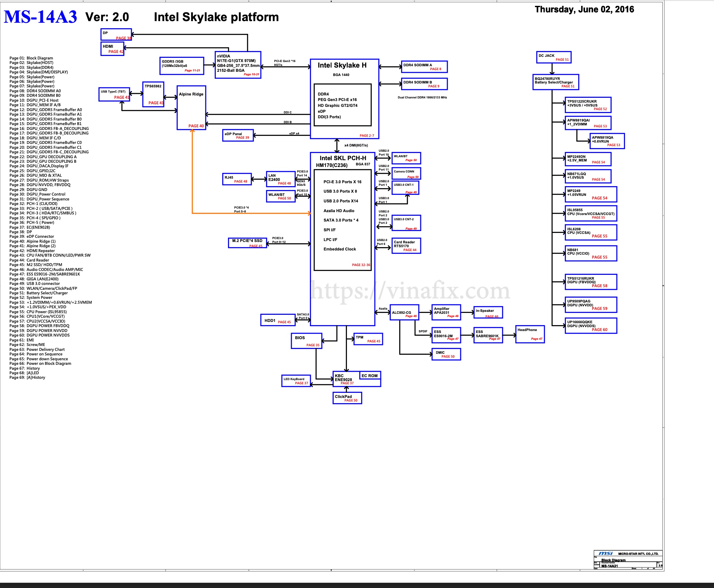
Task: Click 'Page 69: [A]History' index entry
Action: click(27, 377)
